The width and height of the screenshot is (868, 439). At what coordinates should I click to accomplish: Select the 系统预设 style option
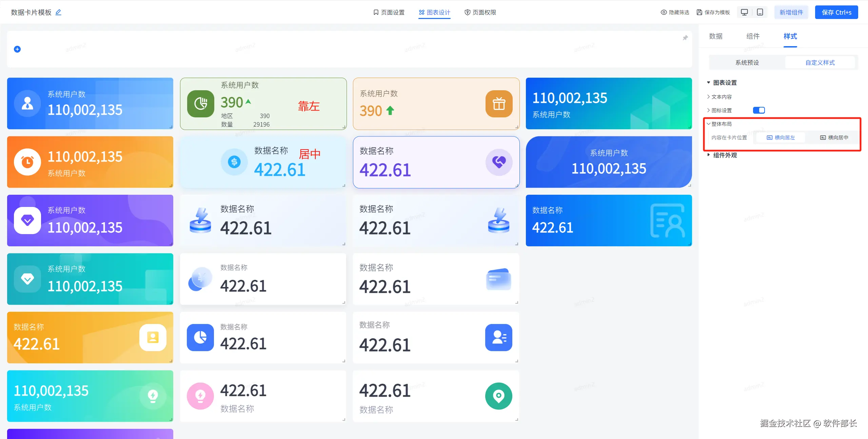747,62
